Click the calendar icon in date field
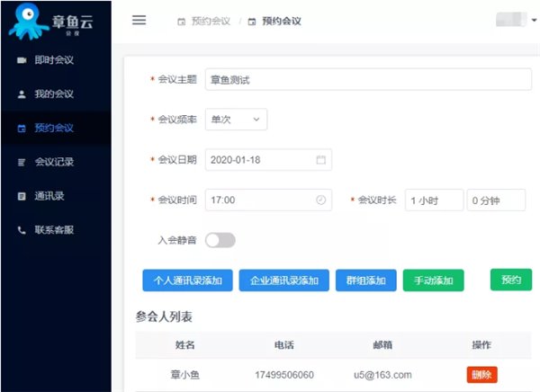 320,160
